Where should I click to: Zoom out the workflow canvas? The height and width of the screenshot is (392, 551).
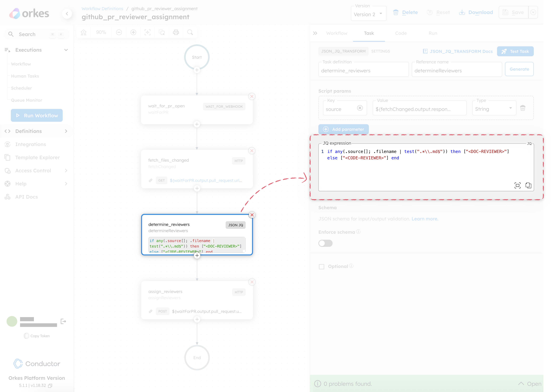119,32
